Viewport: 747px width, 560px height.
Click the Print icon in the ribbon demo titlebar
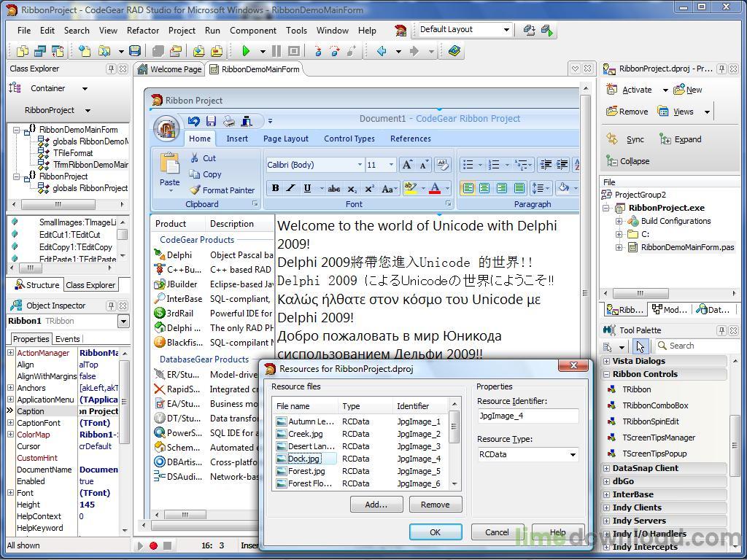[228, 121]
